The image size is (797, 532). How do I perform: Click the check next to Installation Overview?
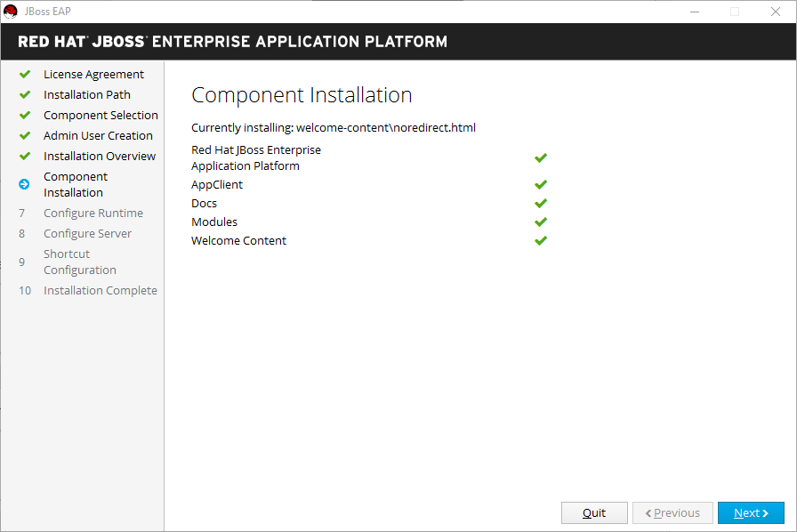coord(25,156)
